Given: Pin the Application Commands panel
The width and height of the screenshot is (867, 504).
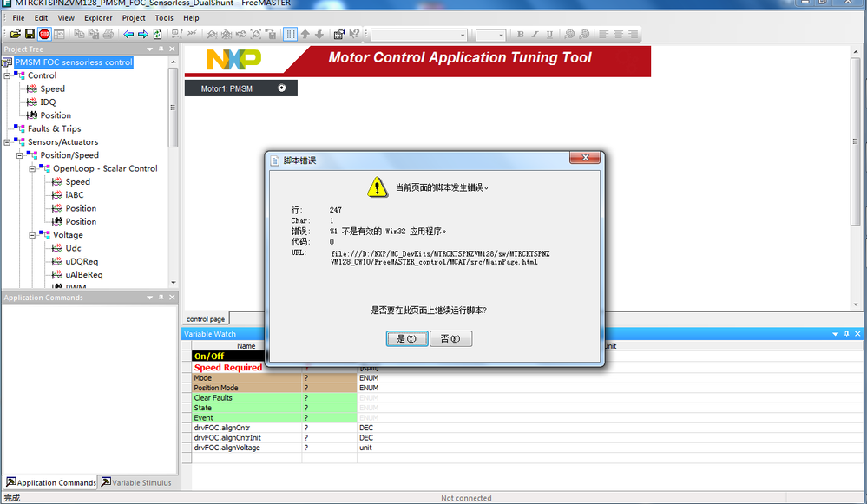Looking at the screenshot, I should pos(161,298).
